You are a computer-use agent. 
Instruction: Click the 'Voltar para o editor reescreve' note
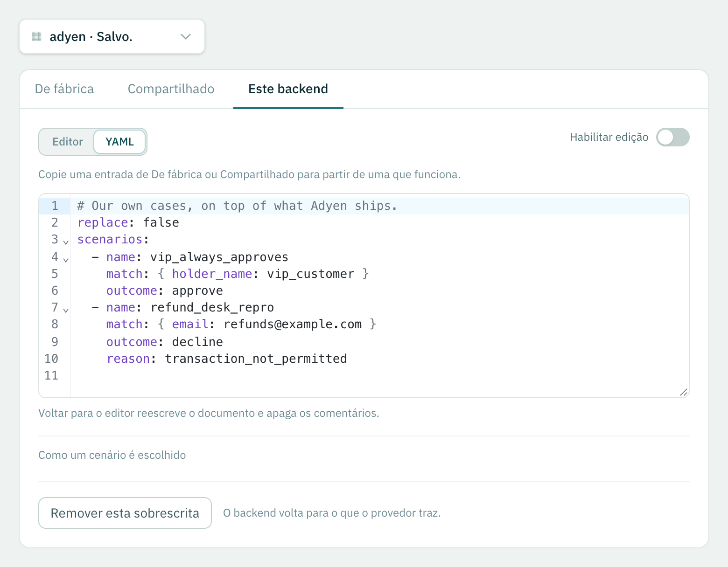[x=209, y=413]
